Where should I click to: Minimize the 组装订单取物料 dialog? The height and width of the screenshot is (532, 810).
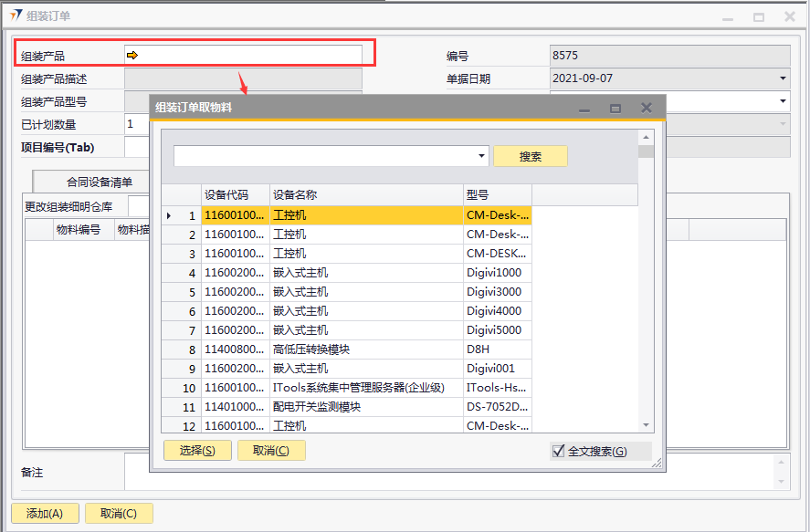tap(584, 109)
